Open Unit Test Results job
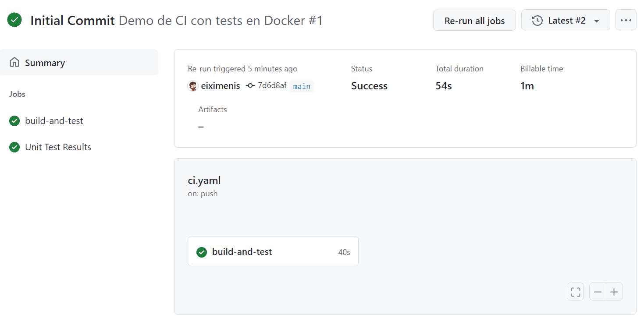This screenshot has height=318, width=644. point(58,147)
